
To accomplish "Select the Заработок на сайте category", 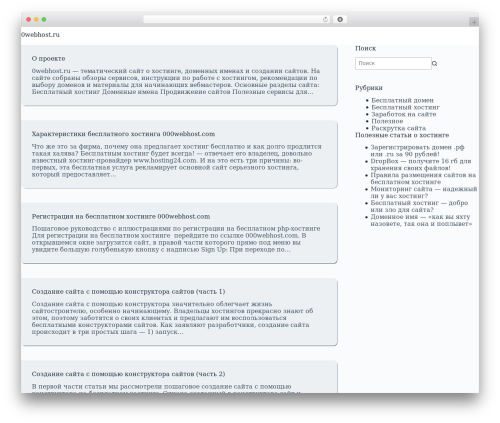I will 404,114.
